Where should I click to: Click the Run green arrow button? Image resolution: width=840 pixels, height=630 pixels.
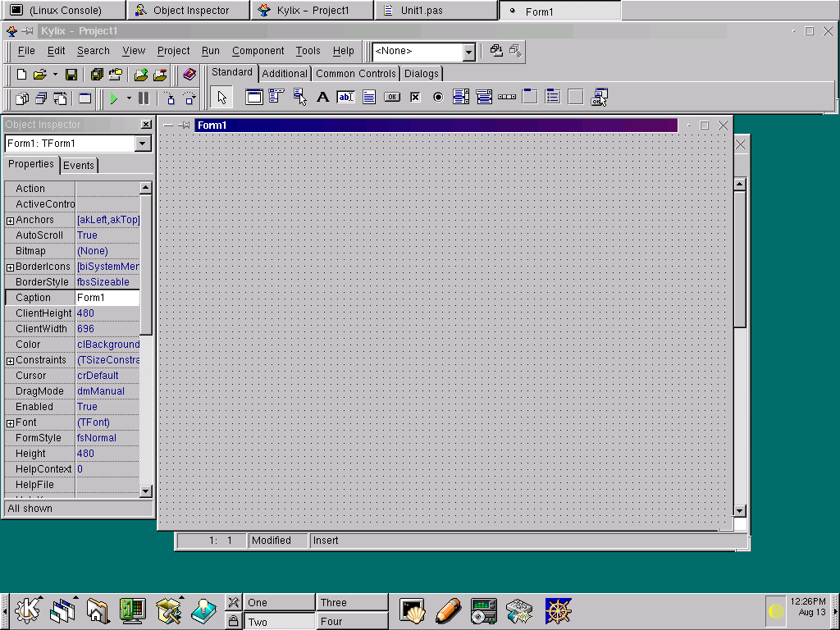[114, 98]
